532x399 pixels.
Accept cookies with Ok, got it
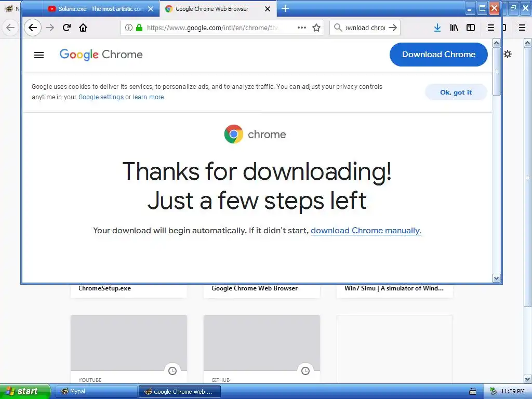coord(456,92)
